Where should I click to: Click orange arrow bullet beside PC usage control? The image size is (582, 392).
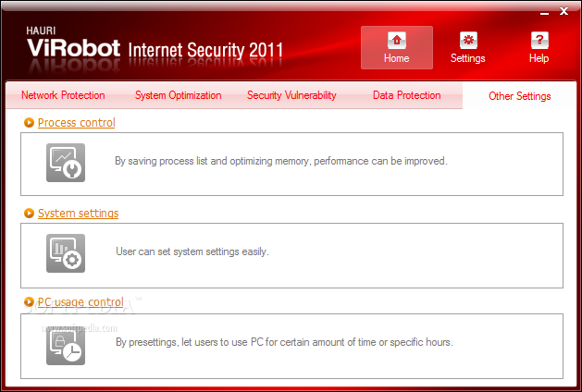pos(29,302)
